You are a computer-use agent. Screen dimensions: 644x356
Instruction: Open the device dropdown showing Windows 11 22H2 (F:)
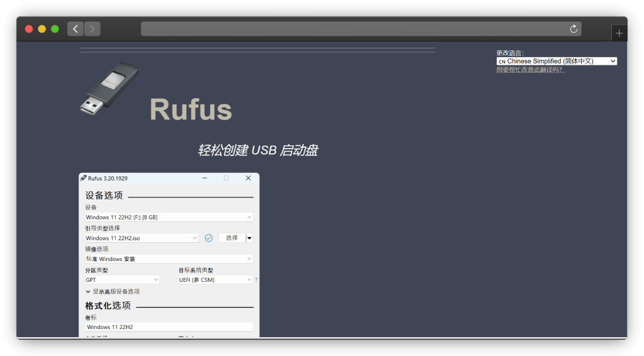click(169, 217)
